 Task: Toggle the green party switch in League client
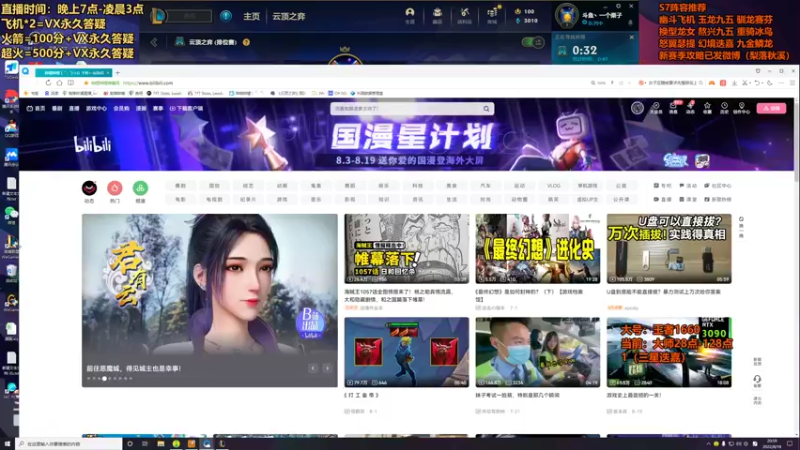[533, 42]
